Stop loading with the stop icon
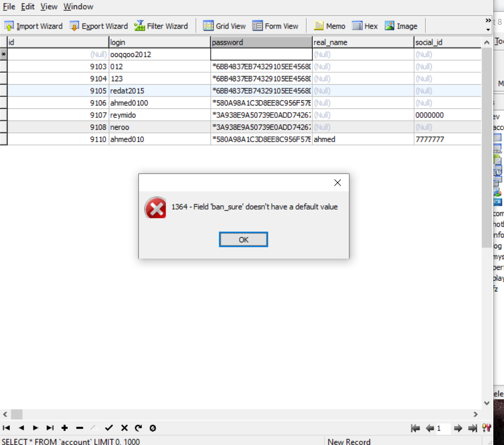The image size is (504, 445). pyautogui.click(x=153, y=428)
